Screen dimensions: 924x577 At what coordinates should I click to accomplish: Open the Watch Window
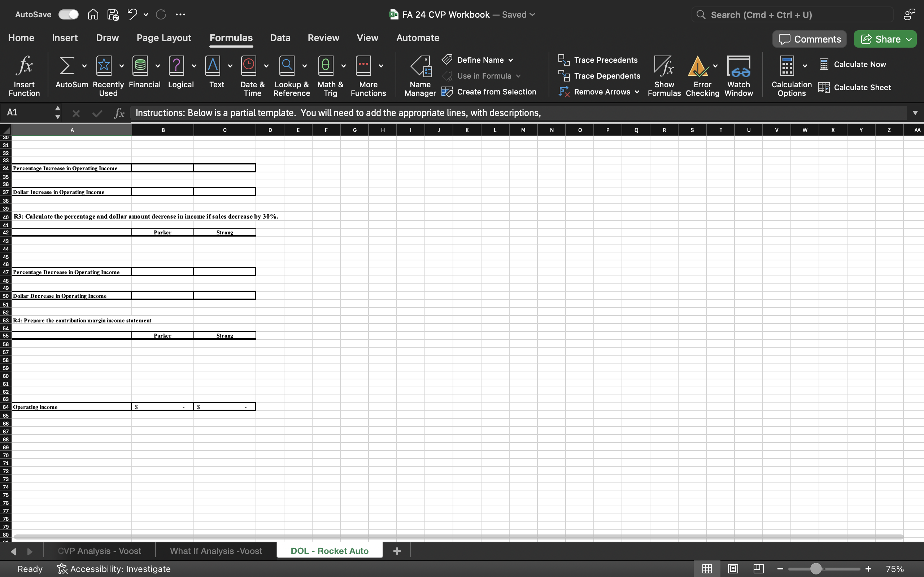[738, 75]
